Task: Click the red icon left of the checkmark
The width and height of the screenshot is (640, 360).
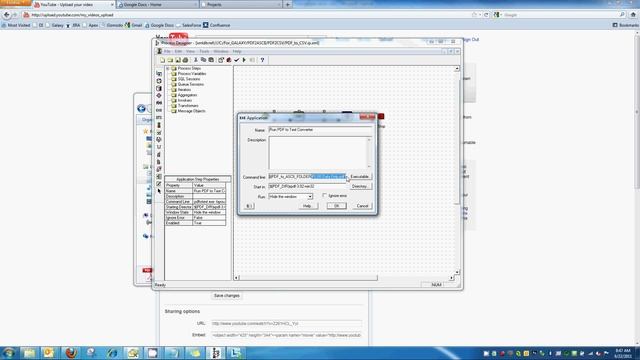Action: coord(229,60)
